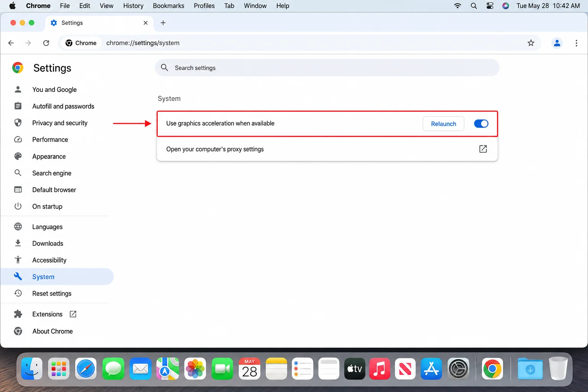
Task: Click the Relaunch button
Action: (x=443, y=124)
